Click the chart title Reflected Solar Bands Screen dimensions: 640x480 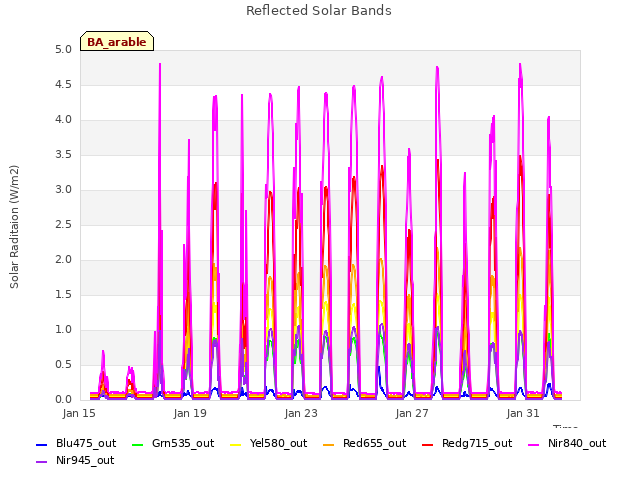(319, 11)
